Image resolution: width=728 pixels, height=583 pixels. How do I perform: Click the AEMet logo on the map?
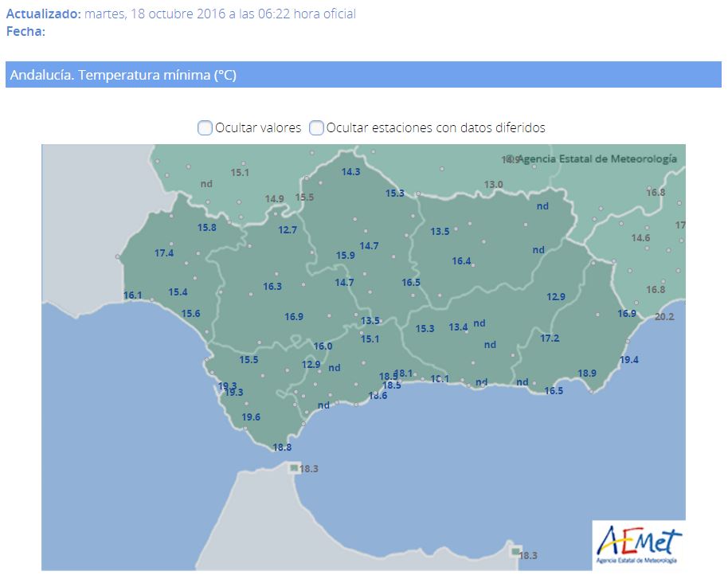click(639, 546)
